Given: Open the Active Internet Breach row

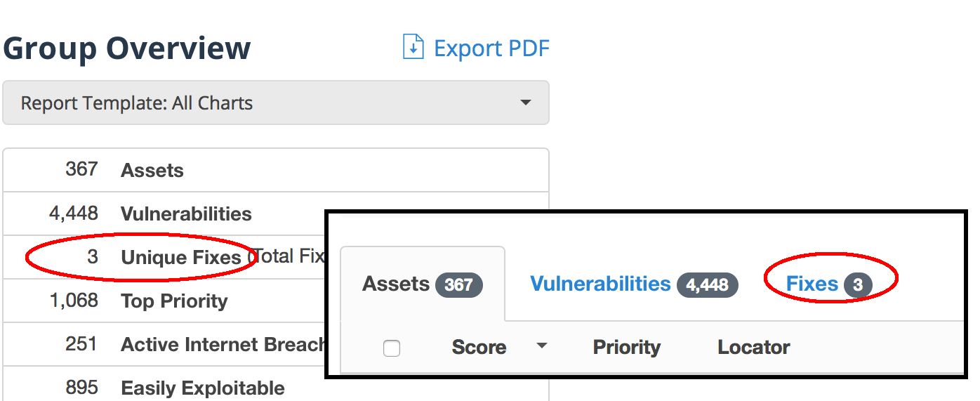Looking at the screenshot, I should (164, 344).
